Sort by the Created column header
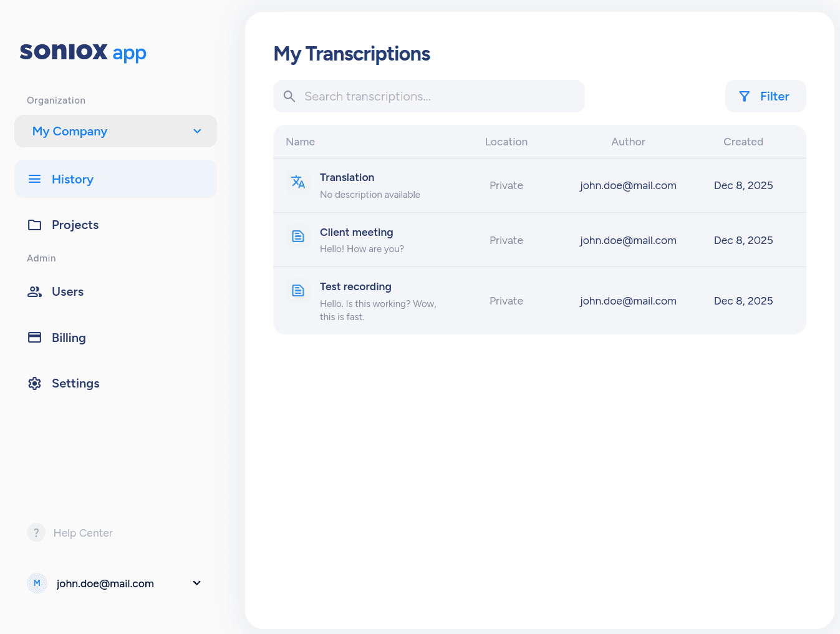 point(743,142)
